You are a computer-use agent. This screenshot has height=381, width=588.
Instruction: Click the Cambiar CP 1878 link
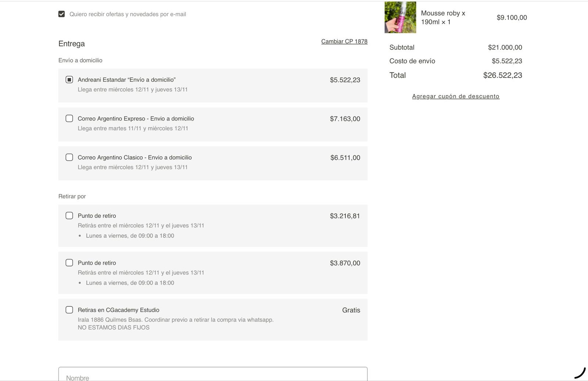344,42
